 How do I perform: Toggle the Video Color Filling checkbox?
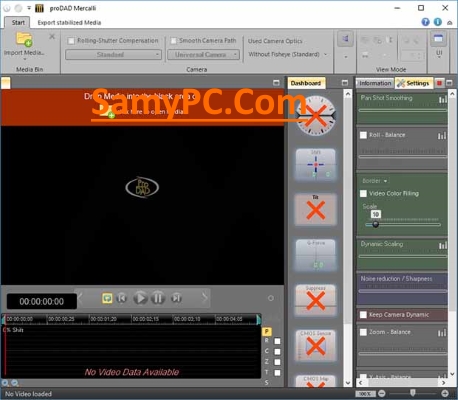click(363, 193)
